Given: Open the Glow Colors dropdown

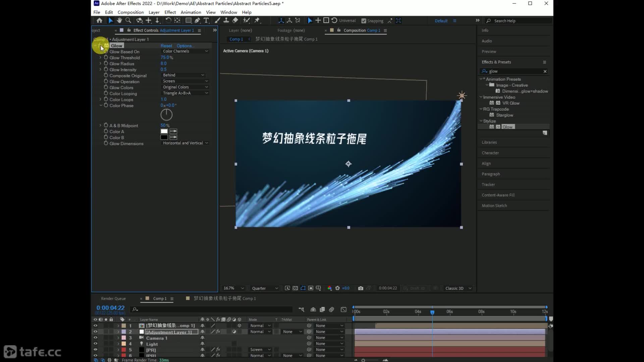Looking at the screenshot, I should [x=185, y=87].
